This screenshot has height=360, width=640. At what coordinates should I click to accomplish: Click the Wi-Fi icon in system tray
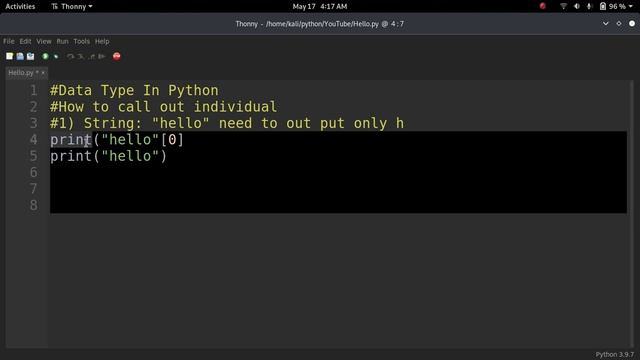point(563,7)
